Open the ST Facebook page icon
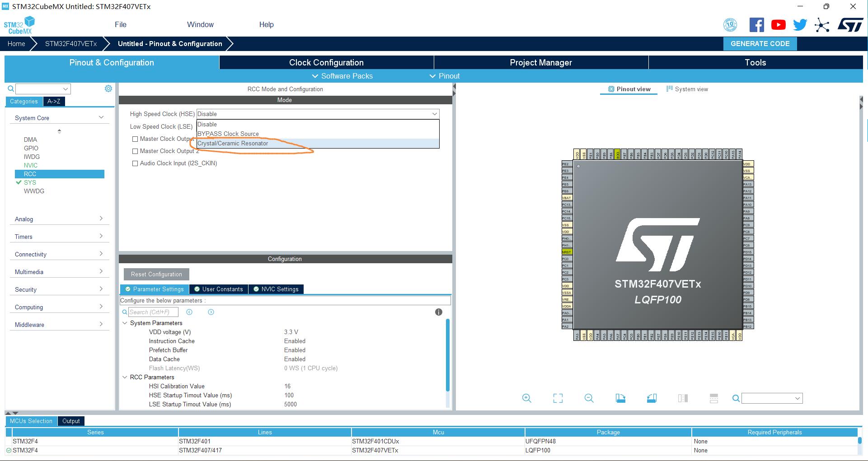Viewport: 868px width, 461px height. [x=757, y=25]
